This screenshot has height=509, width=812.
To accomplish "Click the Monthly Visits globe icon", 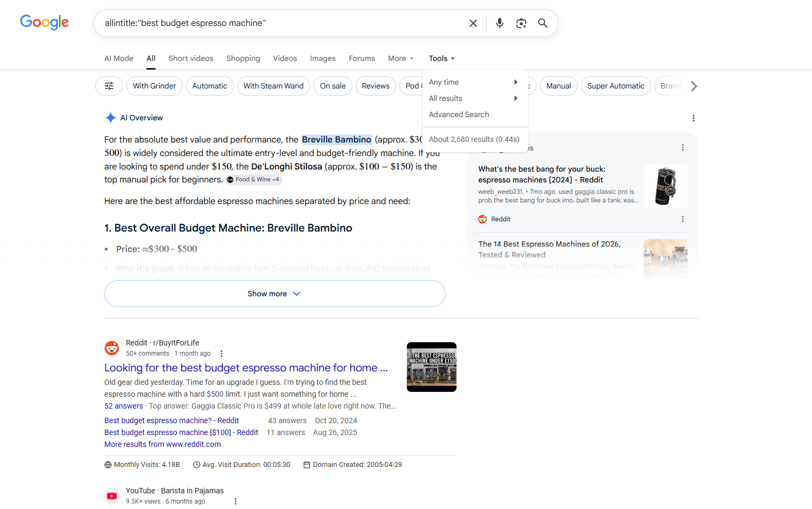I will [x=108, y=465].
